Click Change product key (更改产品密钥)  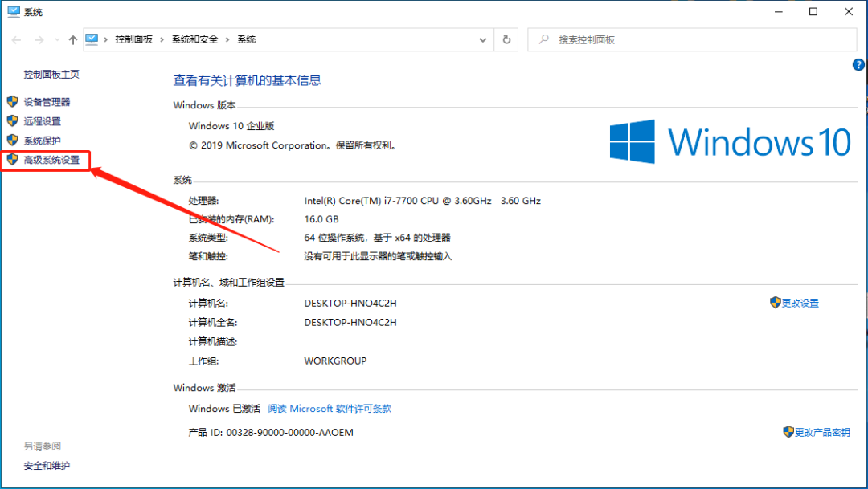(822, 432)
